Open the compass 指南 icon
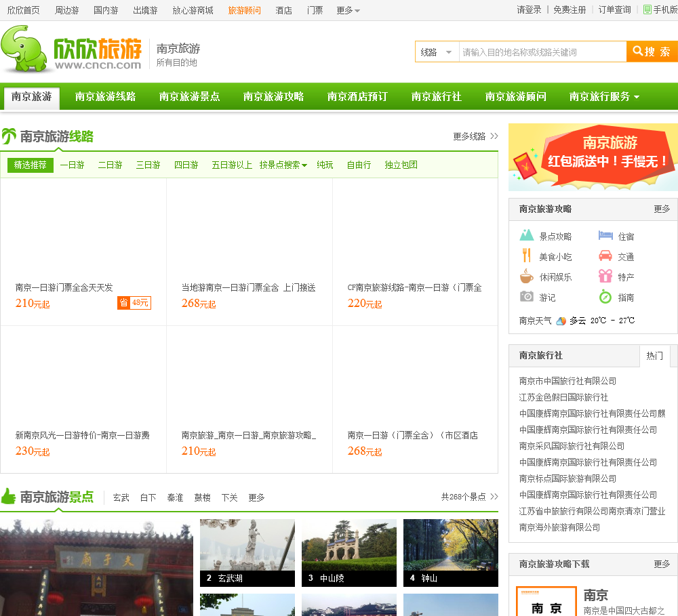 (605, 297)
